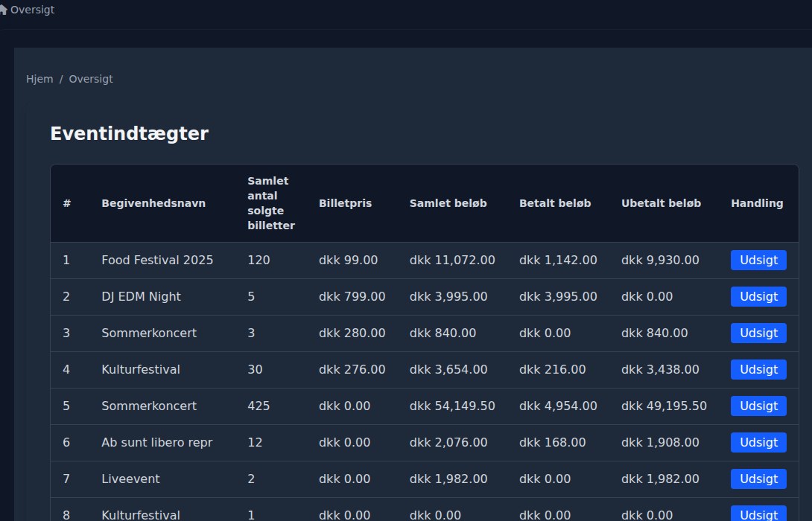Click dkk 1,982.00 in Ubetalt beløb column
This screenshot has width=812, height=521.
pyautogui.click(x=660, y=479)
